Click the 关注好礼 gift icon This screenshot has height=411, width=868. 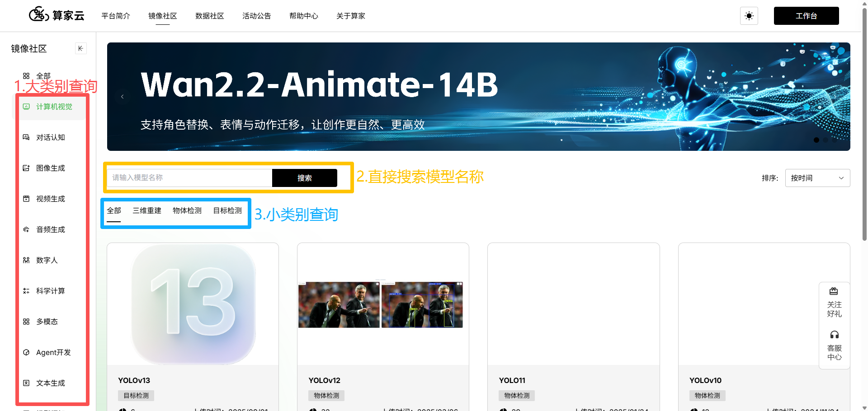tap(834, 291)
